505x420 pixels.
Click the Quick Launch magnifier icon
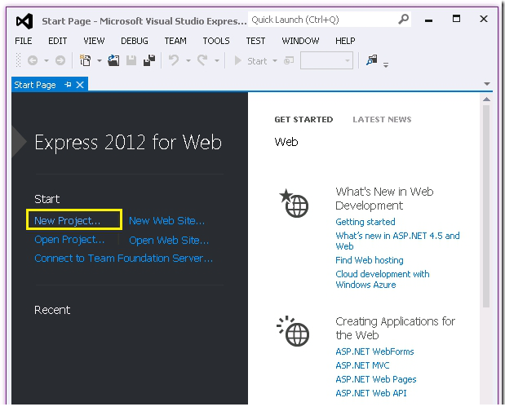[403, 20]
